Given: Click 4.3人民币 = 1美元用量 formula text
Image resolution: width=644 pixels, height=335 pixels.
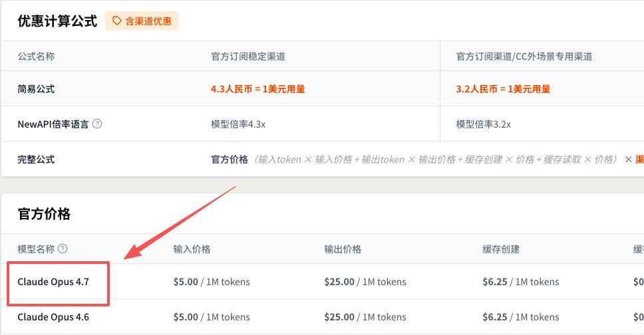Looking at the screenshot, I should [257, 88].
